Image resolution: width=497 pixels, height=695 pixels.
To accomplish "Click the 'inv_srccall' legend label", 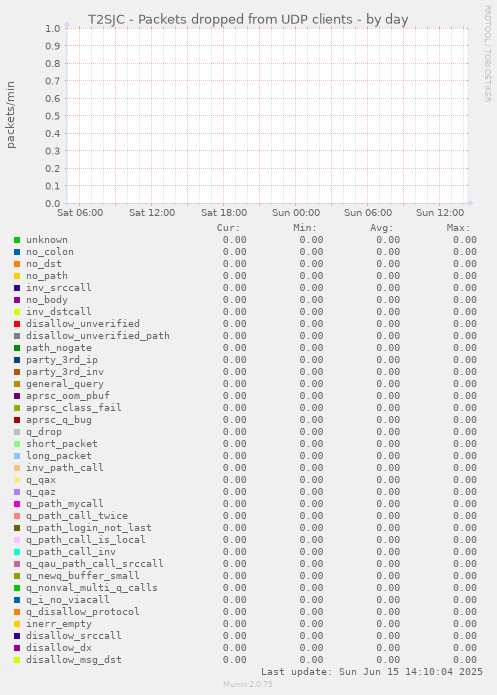I will [59, 288].
